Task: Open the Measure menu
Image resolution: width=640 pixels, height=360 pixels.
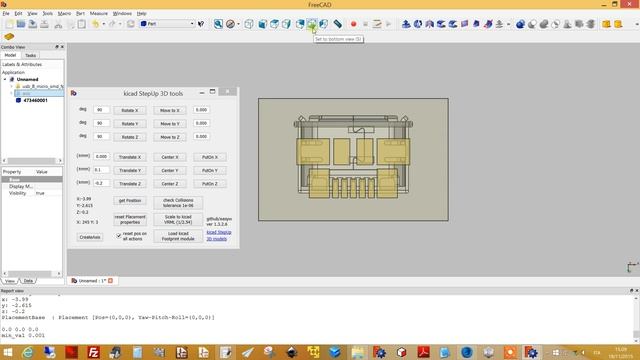Action: pyautogui.click(x=98, y=13)
